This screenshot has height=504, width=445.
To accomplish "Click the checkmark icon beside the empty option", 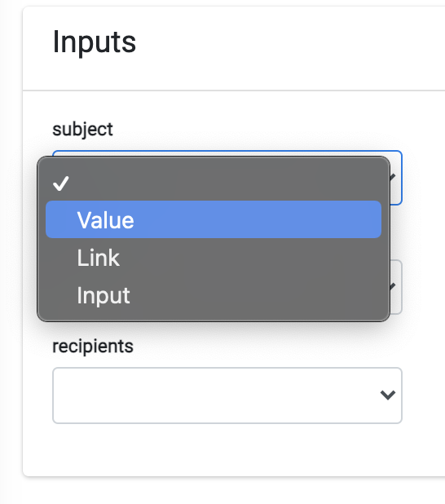I will pos(61,183).
